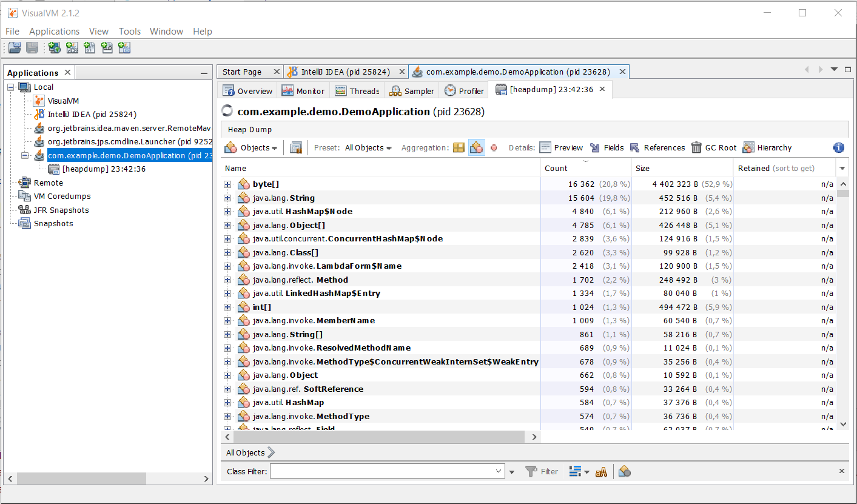Toggle aggregation by classes
The width and height of the screenshot is (857, 504).
[x=477, y=147]
